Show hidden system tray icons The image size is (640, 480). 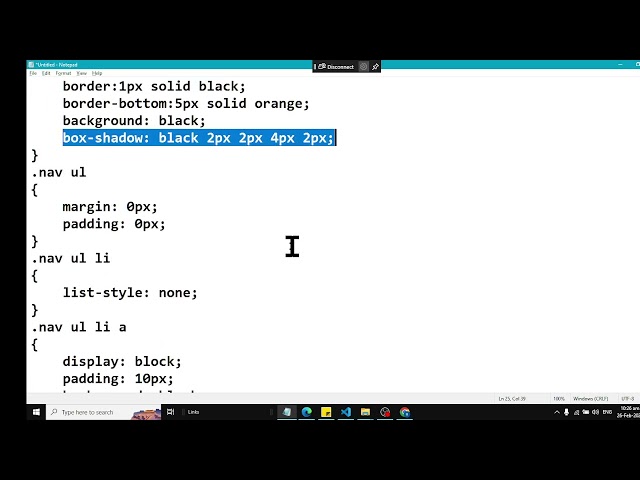click(x=557, y=412)
